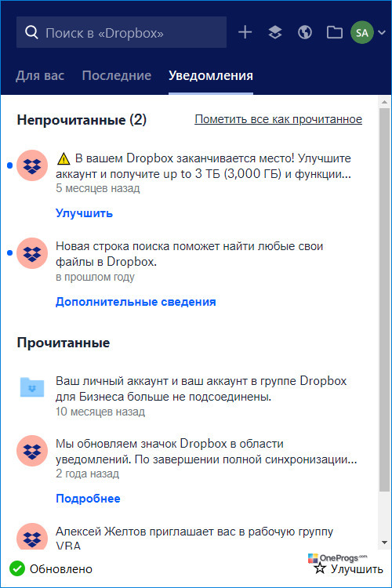The height and width of the screenshot is (588, 392).
Task: Expand the account dropdown arrow
Action: [x=382, y=33]
